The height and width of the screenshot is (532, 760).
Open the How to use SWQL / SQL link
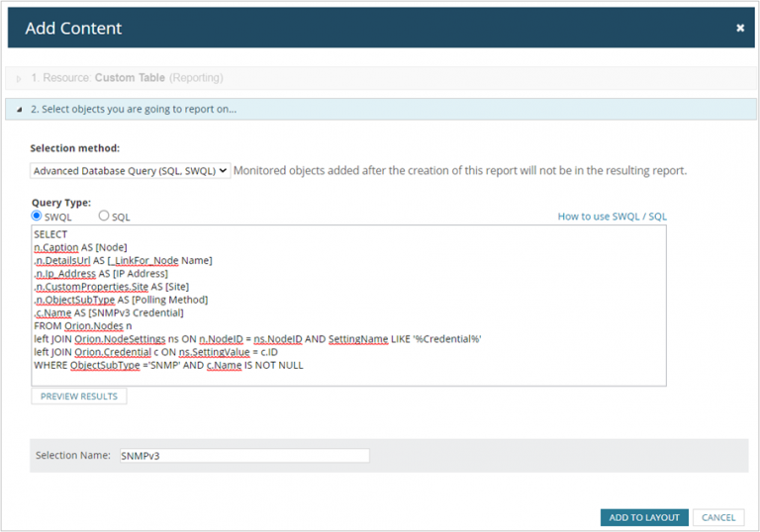click(x=613, y=217)
